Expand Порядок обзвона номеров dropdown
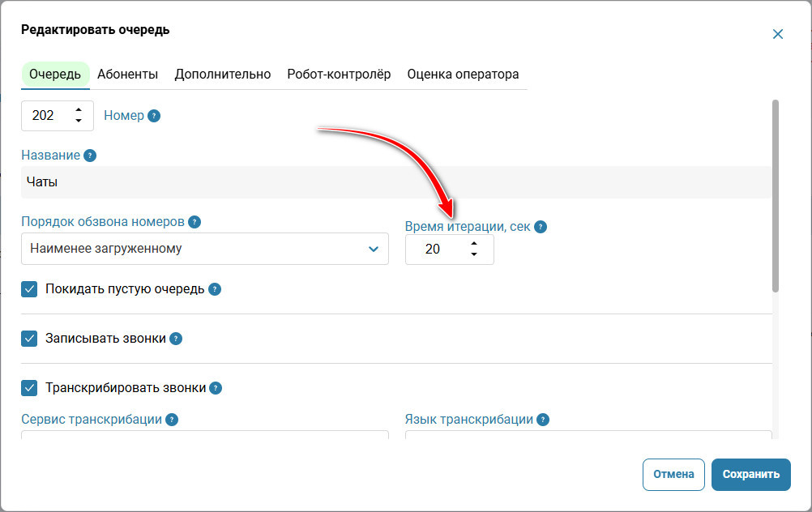This screenshot has width=812, height=512. tap(204, 249)
